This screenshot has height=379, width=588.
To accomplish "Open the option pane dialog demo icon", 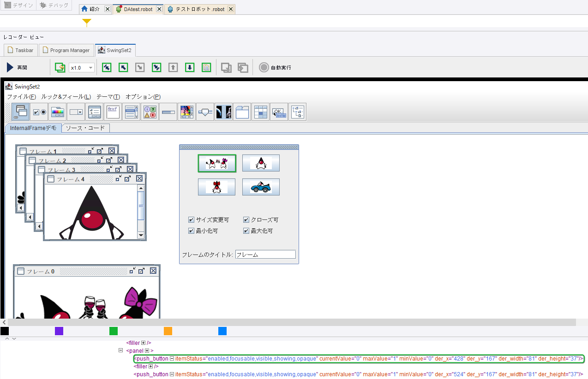I will pos(150,112).
